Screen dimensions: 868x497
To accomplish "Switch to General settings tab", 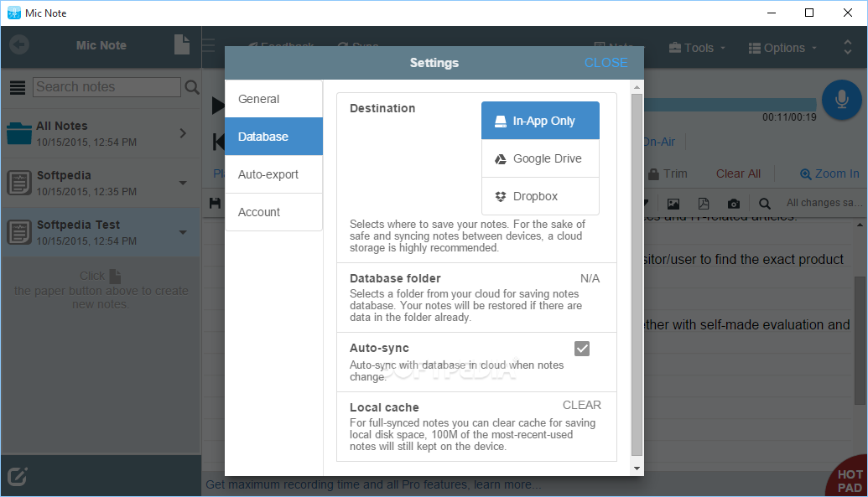I will [x=273, y=99].
